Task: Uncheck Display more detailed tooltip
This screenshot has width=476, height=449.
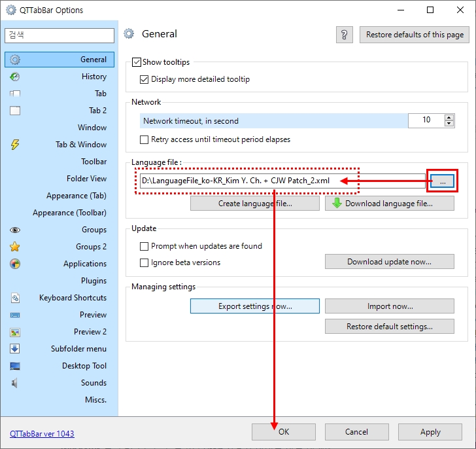Action: [144, 80]
